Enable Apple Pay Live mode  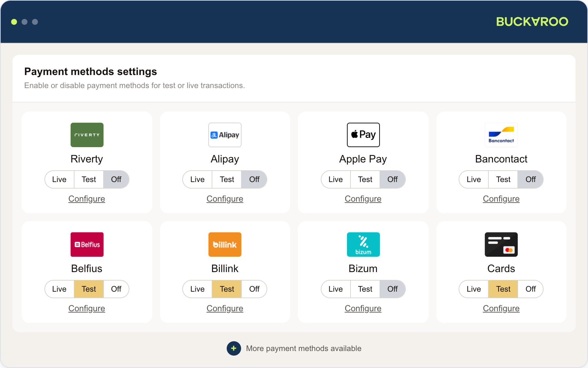coord(336,179)
